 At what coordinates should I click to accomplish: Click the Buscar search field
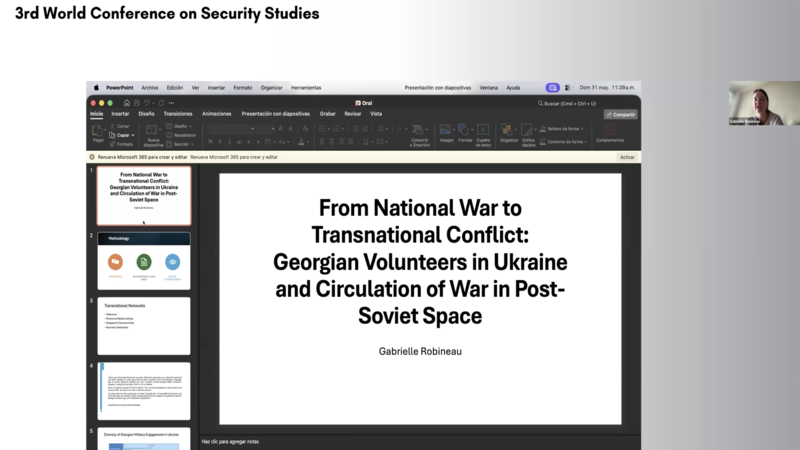[x=567, y=104]
